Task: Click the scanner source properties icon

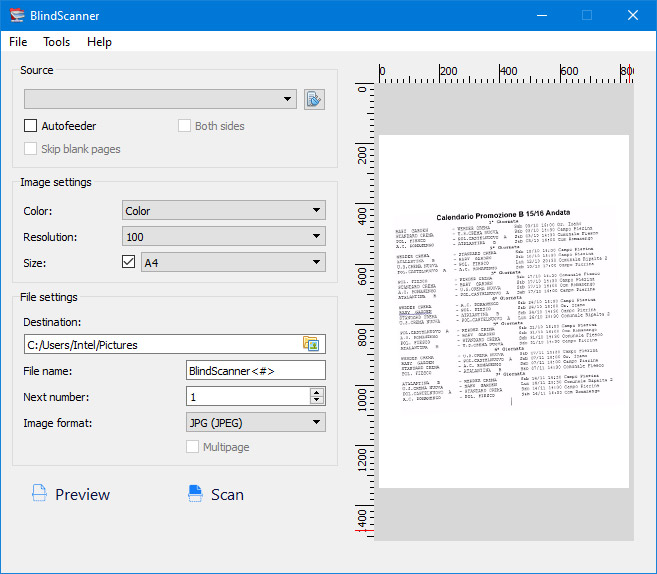Action: 315,98
